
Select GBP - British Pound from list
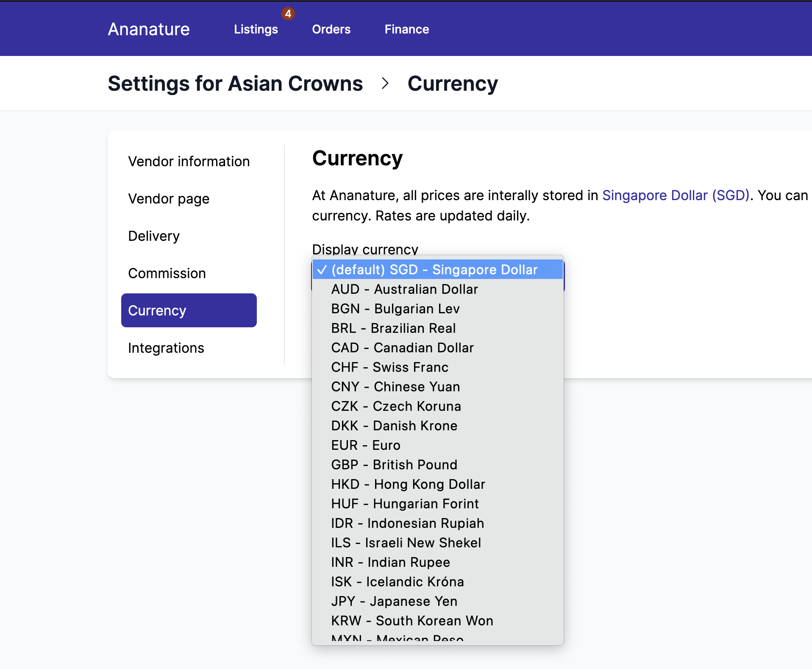394,464
